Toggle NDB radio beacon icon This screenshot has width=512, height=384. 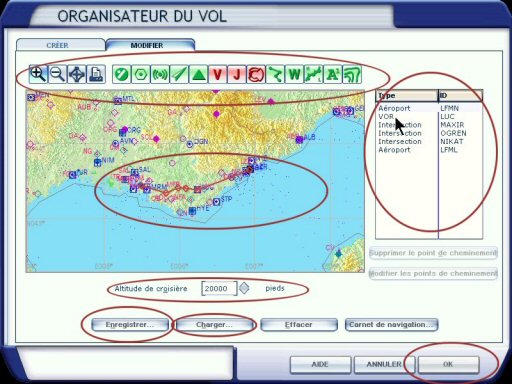tap(160, 74)
